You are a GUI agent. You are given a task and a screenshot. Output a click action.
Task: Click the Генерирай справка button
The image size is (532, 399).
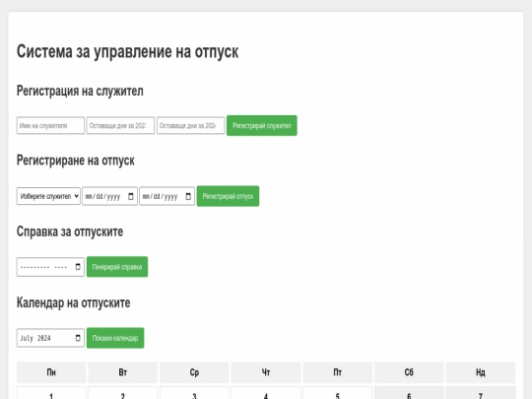click(x=117, y=267)
